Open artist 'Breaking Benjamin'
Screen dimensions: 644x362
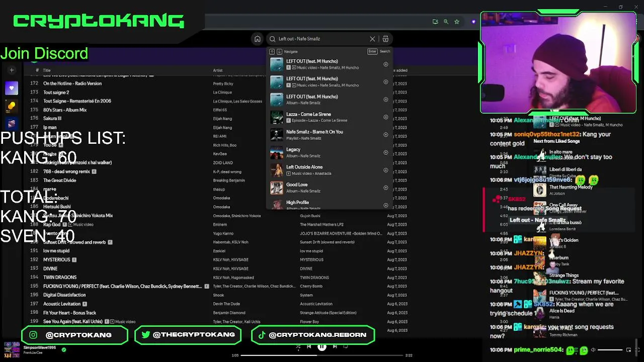229,180
